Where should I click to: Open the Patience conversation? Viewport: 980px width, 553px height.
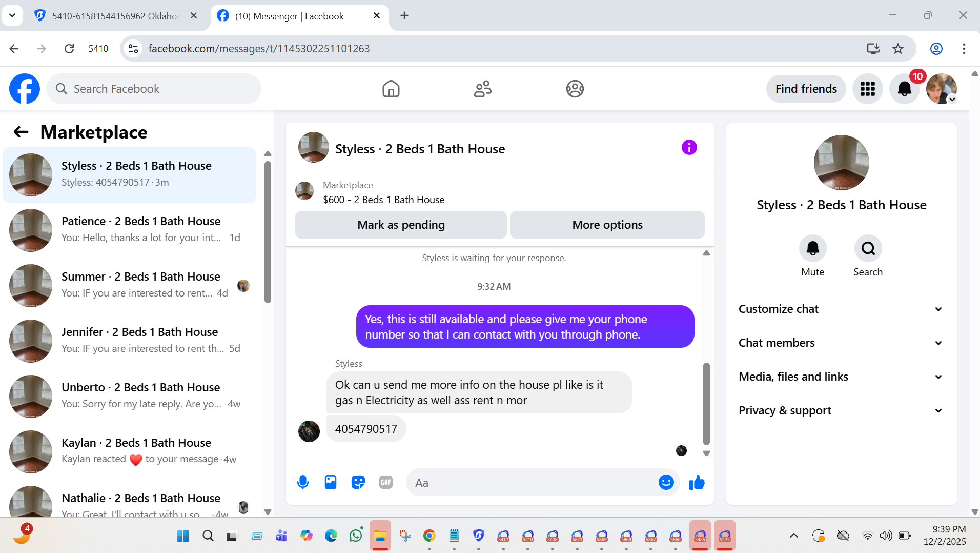130,230
